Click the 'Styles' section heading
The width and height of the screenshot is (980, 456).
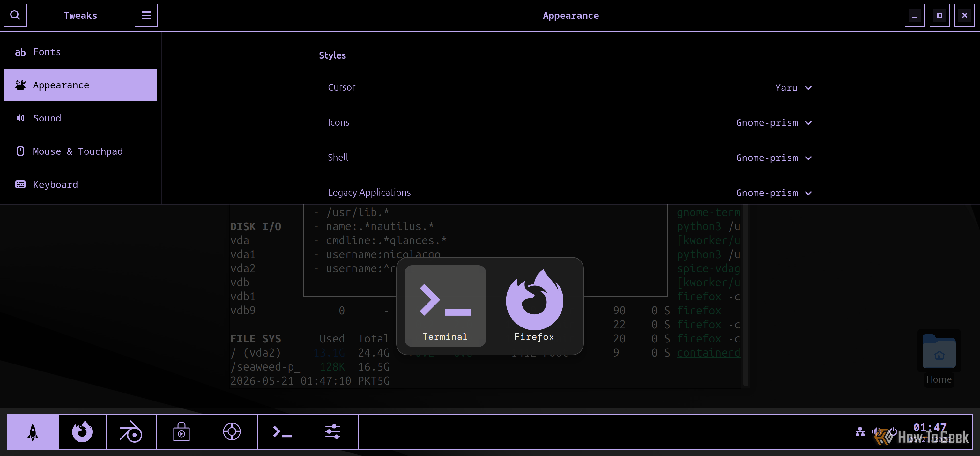click(332, 55)
